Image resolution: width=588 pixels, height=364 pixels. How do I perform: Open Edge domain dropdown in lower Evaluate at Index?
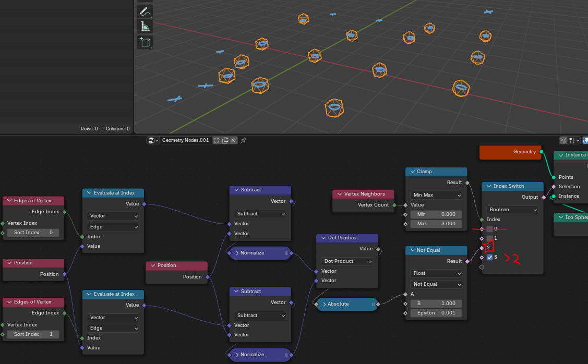click(x=113, y=328)
